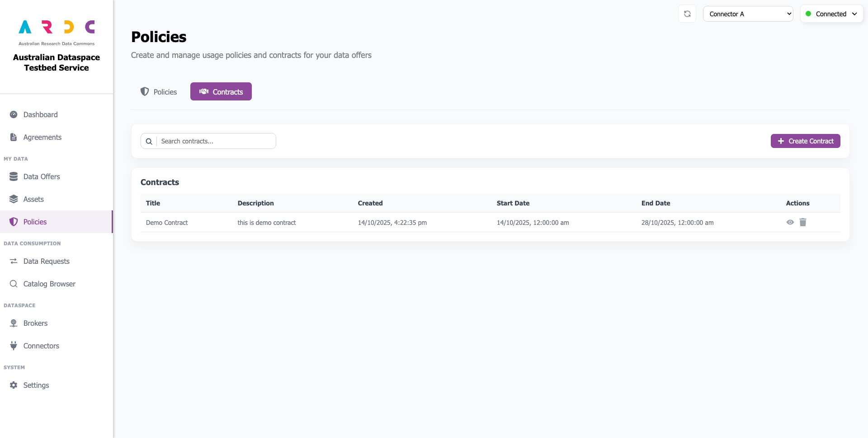
Task: Click the Created column header
Action: click(370, 203)
